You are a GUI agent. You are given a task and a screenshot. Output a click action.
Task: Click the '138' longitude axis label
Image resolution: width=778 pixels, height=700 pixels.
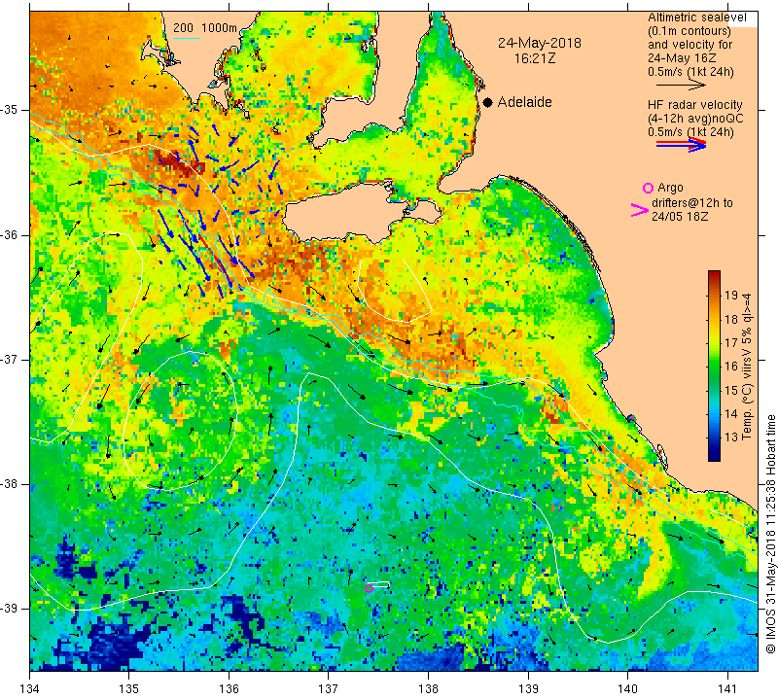(428, 689)
